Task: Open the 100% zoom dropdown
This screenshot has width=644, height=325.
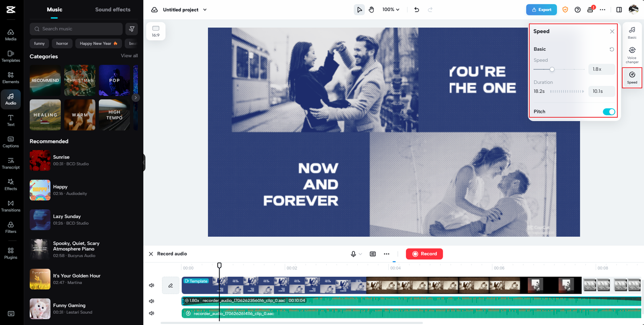Action: [391, 10]
